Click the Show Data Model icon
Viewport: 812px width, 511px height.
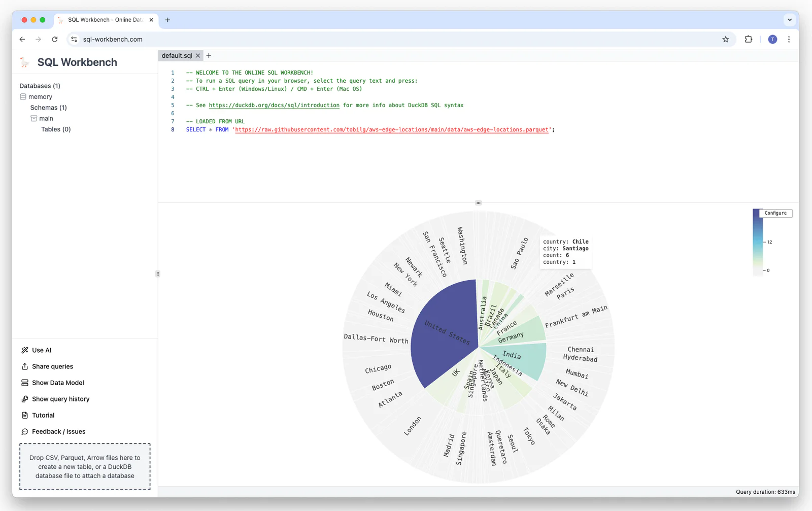click(x=25, y=383)
